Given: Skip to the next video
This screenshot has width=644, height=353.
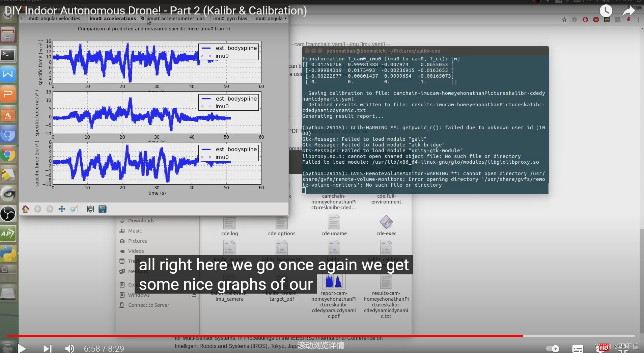Looking at the screenshot, I should coord(48,348).
